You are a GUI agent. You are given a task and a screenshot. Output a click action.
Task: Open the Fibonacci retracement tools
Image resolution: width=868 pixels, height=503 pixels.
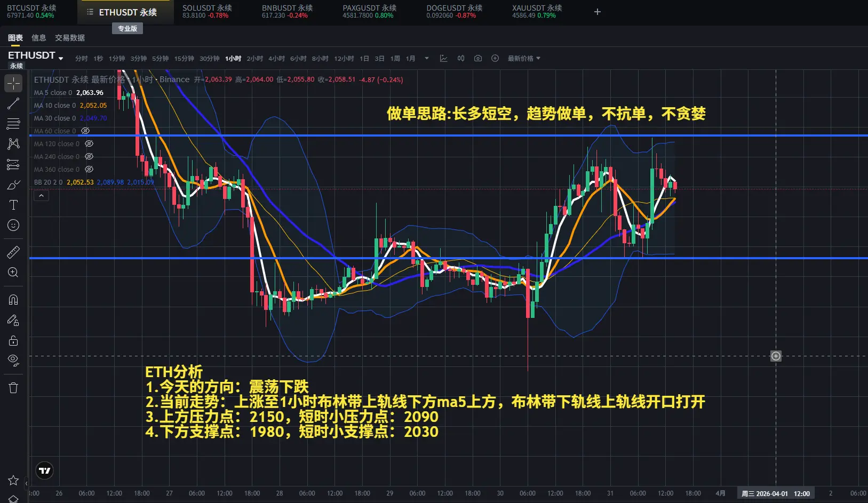13,124
